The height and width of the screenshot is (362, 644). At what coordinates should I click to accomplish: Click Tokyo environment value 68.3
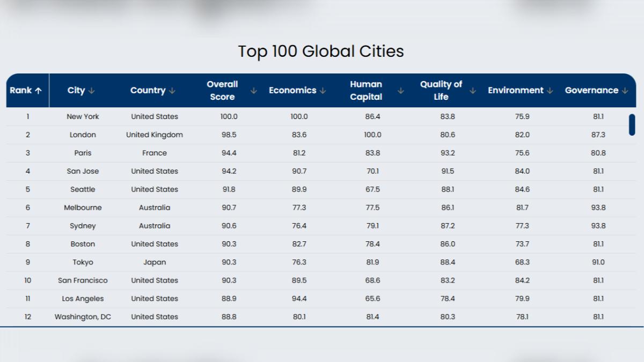click(x=522, y=262)
